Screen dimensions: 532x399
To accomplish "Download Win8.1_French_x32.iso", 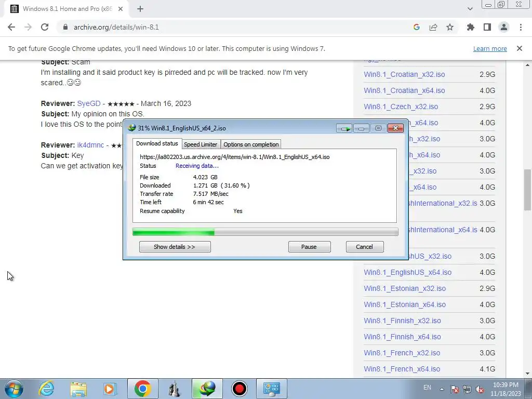I will [x=402, y=353].
